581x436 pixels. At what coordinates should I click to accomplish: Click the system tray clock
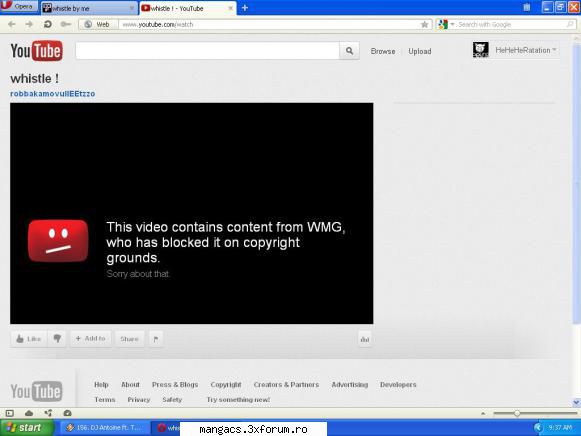coord(560,428)
